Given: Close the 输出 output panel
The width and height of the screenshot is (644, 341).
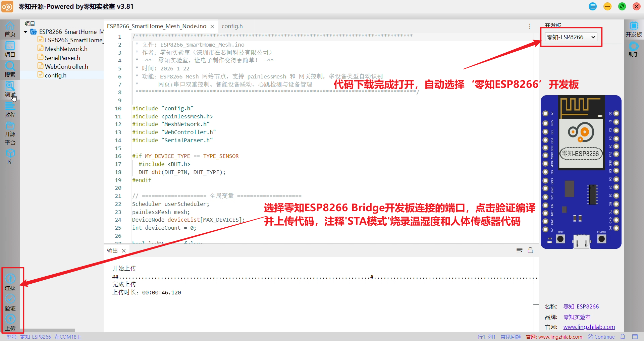Looking at the screenshot, I should pyautogui.click(x=124, y=251).
